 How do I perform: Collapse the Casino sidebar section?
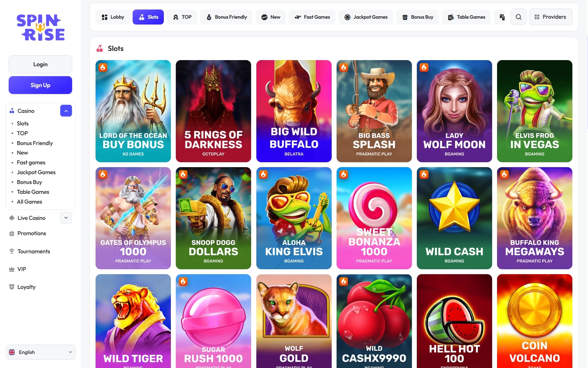coord(66,111)
